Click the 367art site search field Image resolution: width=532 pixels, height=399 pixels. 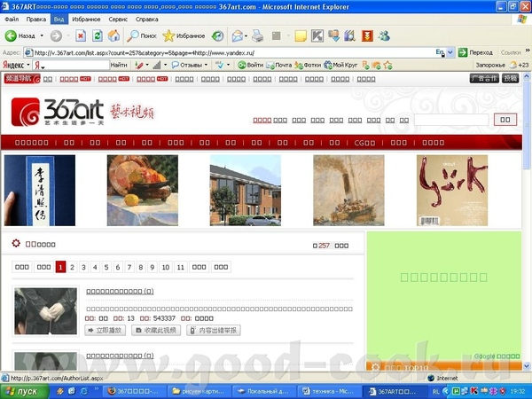[x=451, y=120]
